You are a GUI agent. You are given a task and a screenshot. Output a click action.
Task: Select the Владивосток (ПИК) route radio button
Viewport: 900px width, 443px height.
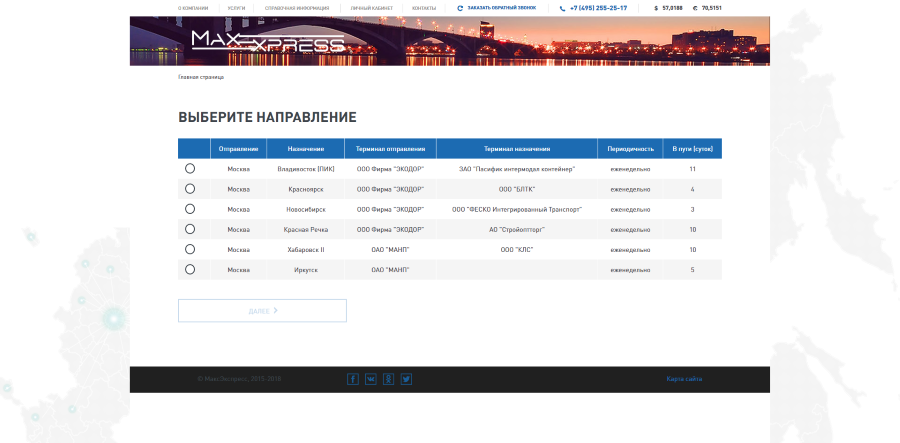coord(190,169)
